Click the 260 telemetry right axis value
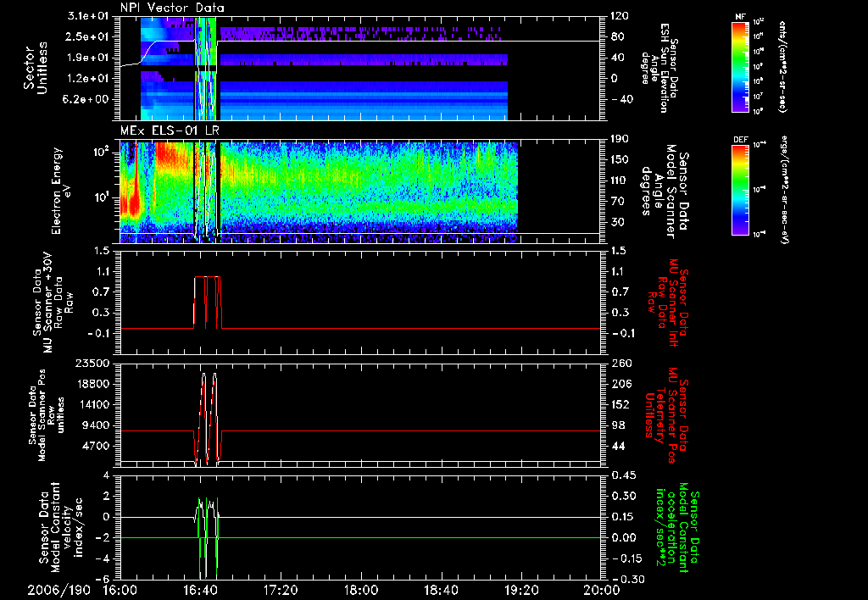Screen dimensions: 868x600 click(x=621, y=364)
